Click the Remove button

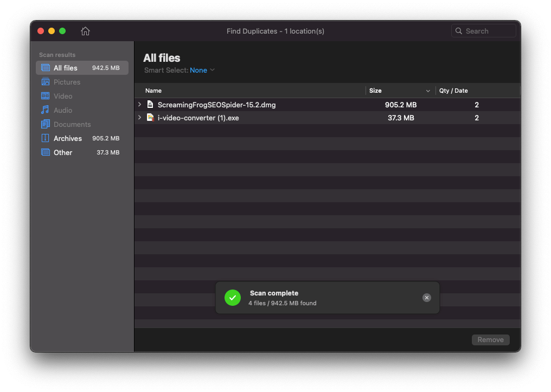[490, 339]
